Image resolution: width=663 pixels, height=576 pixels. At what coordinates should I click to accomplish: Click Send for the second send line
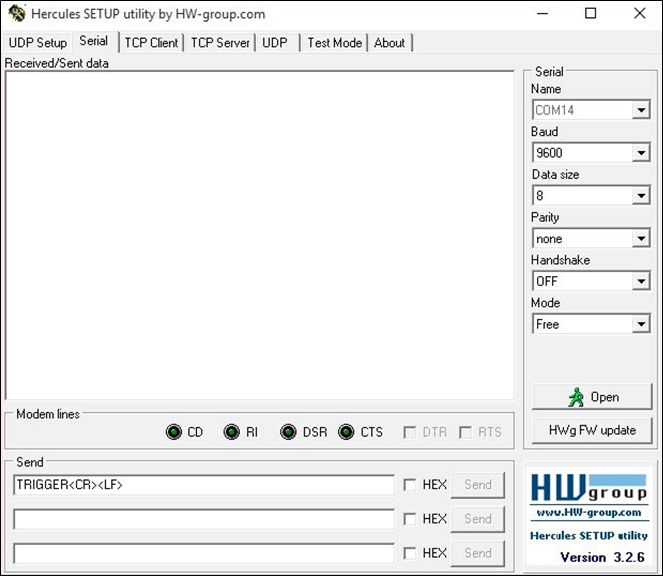coord(478,519)
